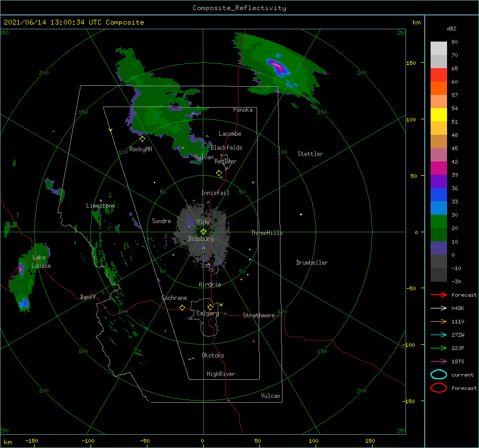The image size is (479, 448).
Task: Click the Composite_Reflectivity title text
Action: pos(239,8)
